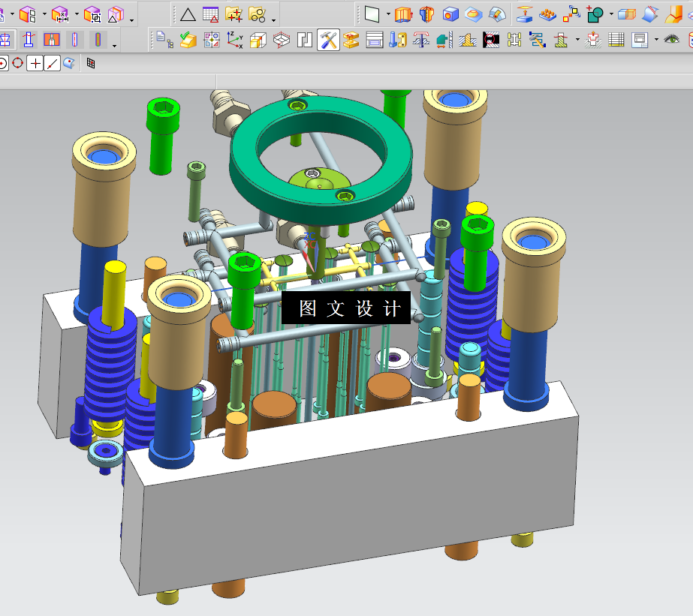Expand the Datum Plane dropdown arrow
The height and width of the screenshot is (616, 693).
click(x=388, y=14)
